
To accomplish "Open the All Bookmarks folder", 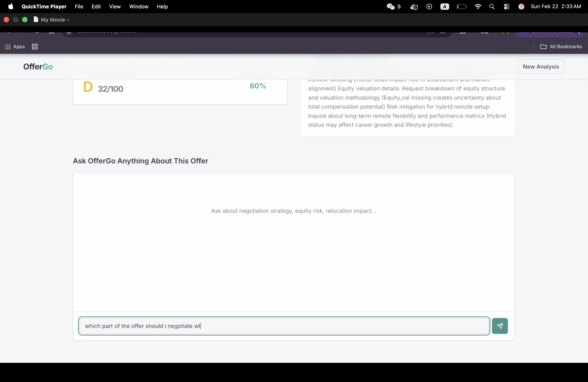I will (x=561, y=47).
